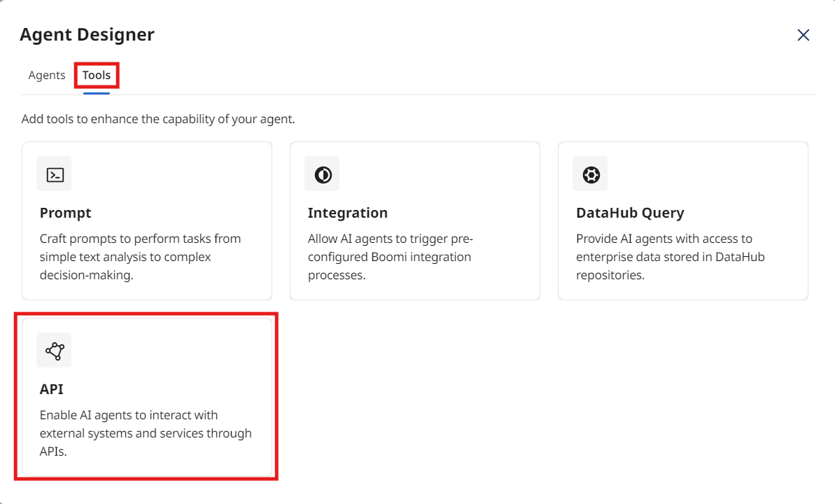Close the Agent Designer dialog
The width and height of the screenshot is (835, 504).
pyautogui.click(x=803, y=34)
